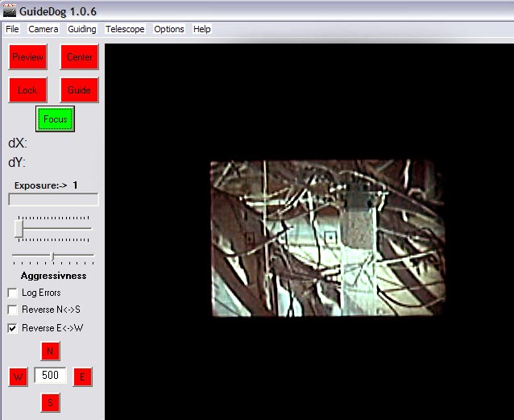Move the telescope south with S button
This screenshot has width=514, height=420.
[x=51, y=402]
